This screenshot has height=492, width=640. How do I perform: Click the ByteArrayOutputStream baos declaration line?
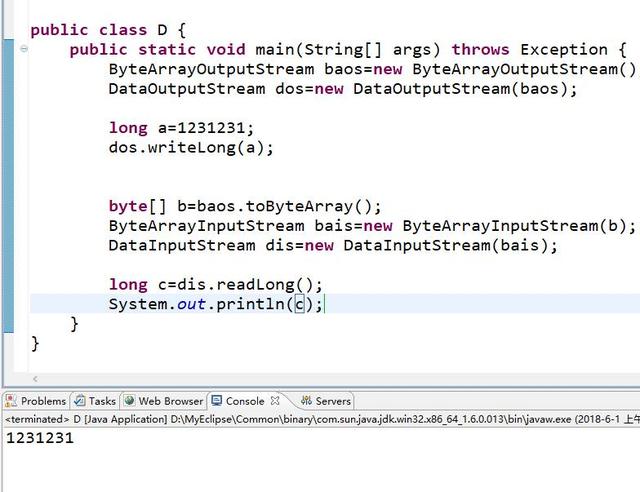pos(372,69)
